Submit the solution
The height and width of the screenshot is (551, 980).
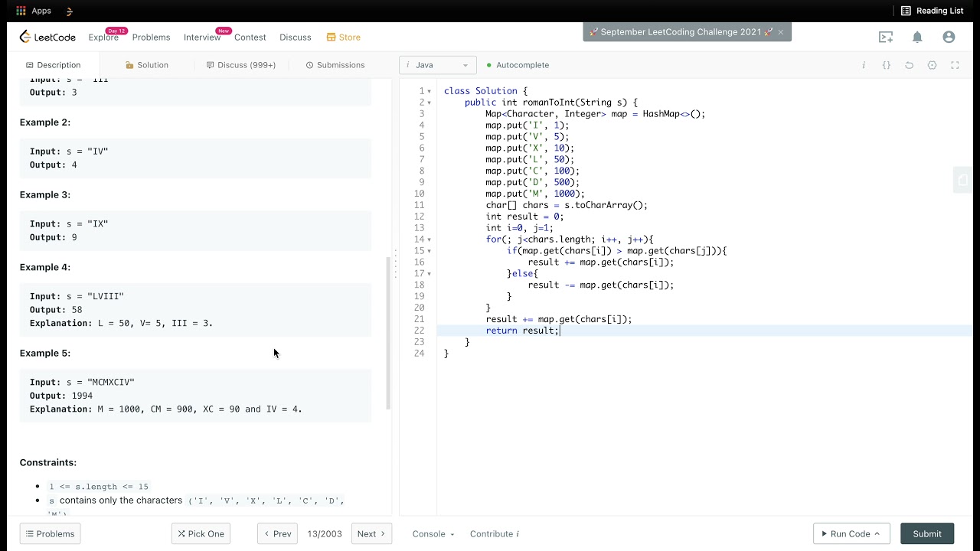tap(927, 533)
